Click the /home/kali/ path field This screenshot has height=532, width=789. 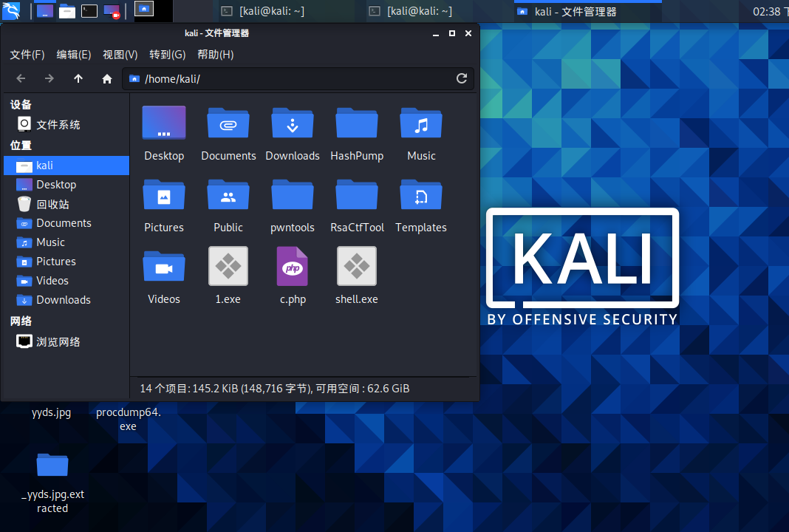(x=296, y=79)
